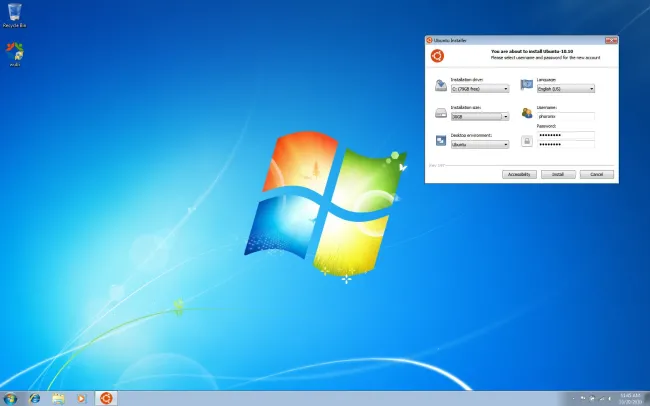This screenshot has height=406, width=650.
Task: Click the Ubuntu logo in the installer header
Action: (x=437, y=56)
